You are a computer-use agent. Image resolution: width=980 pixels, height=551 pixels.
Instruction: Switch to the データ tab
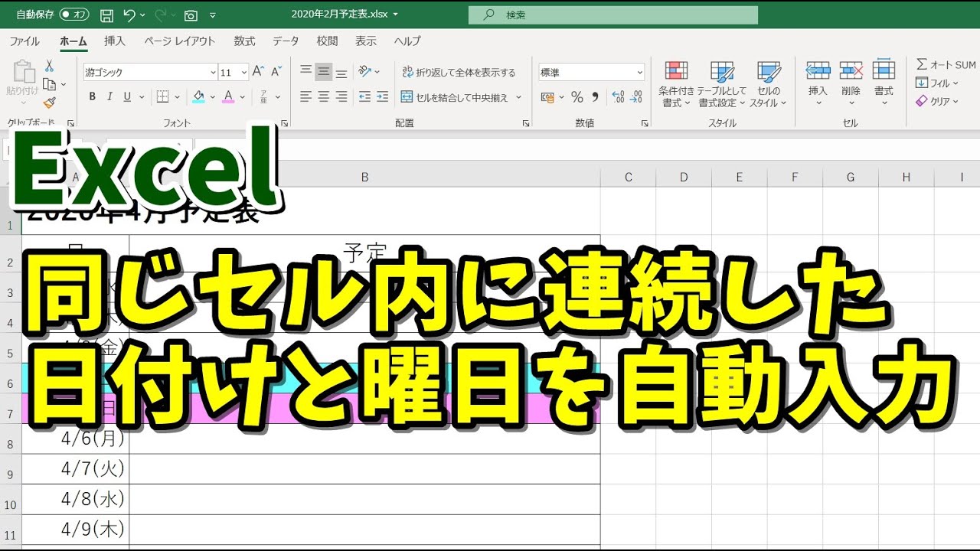tap(286, 41)
